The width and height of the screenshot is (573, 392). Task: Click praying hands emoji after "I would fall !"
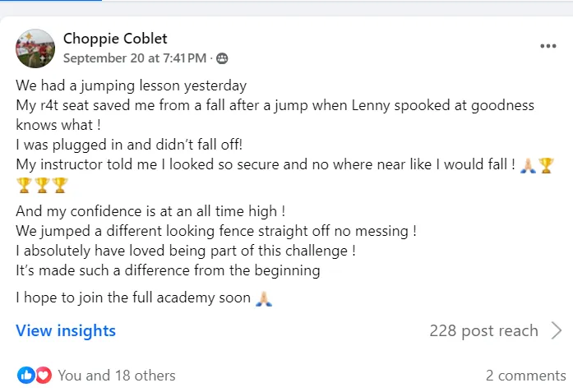pos(529,164)
